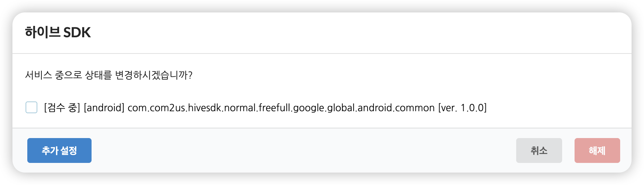
Task: Click the [android] platform tag
Action: coord(104,108)
